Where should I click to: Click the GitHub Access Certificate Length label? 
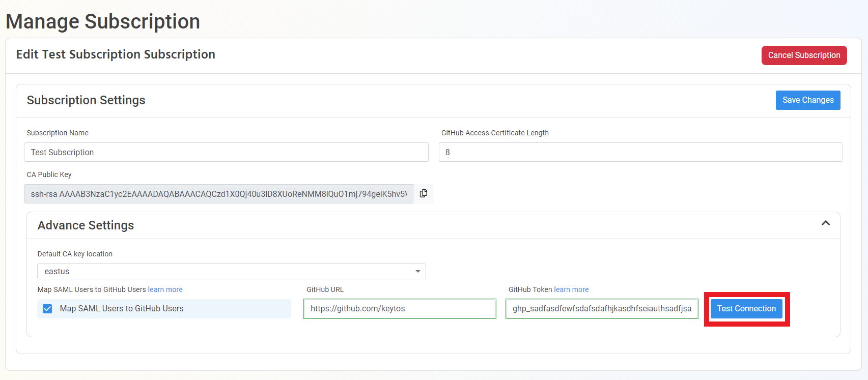point(495,133)
